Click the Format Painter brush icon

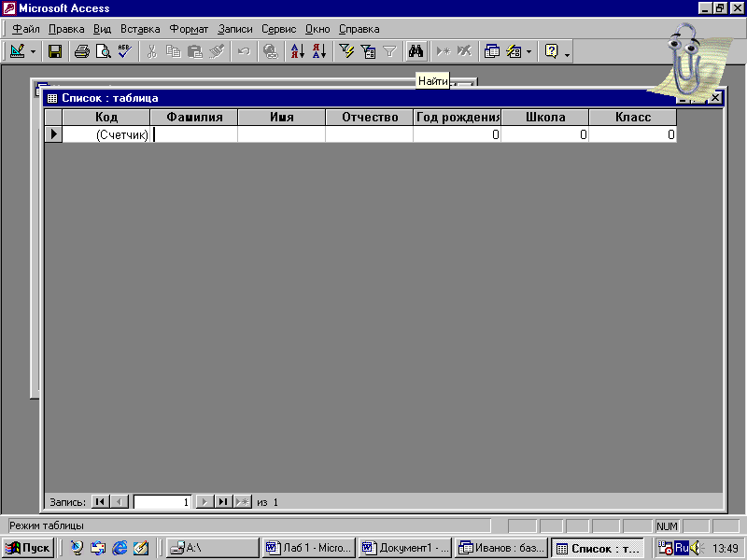(217, 51)
